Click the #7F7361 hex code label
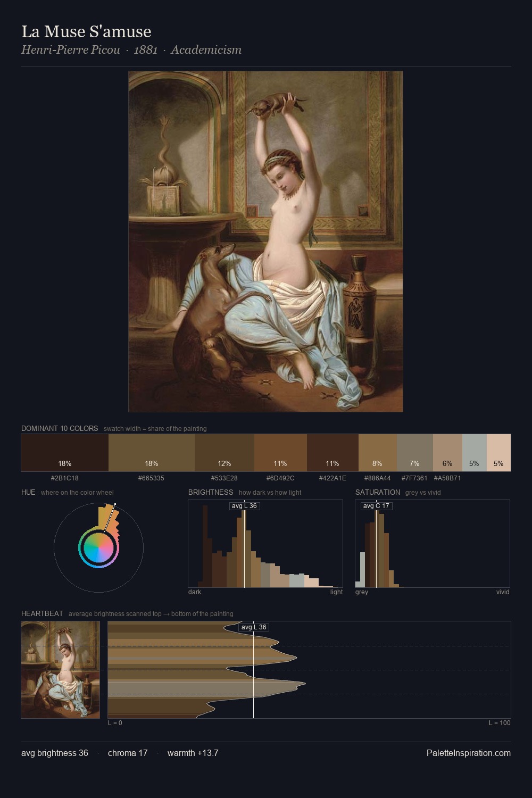Image resolution: width=532 pixels, height=798 pixels. pyautogui.click(x=414, y=478)
